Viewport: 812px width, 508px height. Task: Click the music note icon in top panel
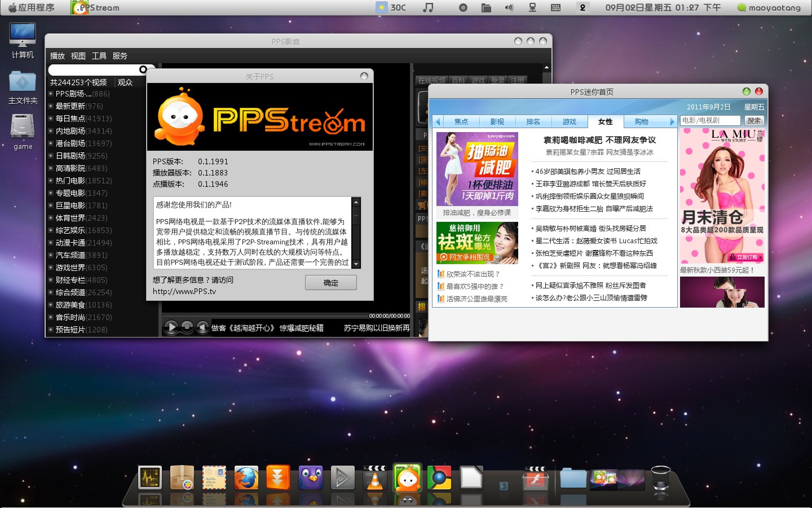pos(429,7)
